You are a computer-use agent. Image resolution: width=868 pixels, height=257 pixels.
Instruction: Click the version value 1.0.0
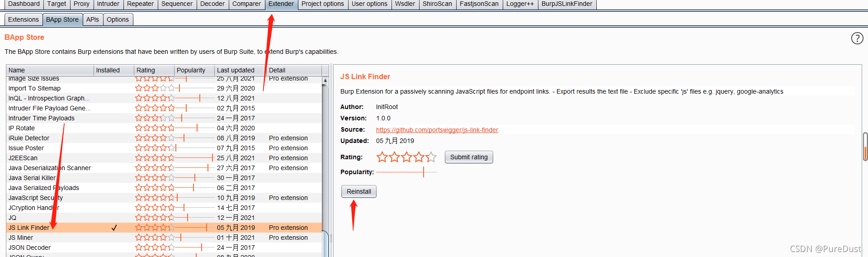click(383, 118)
